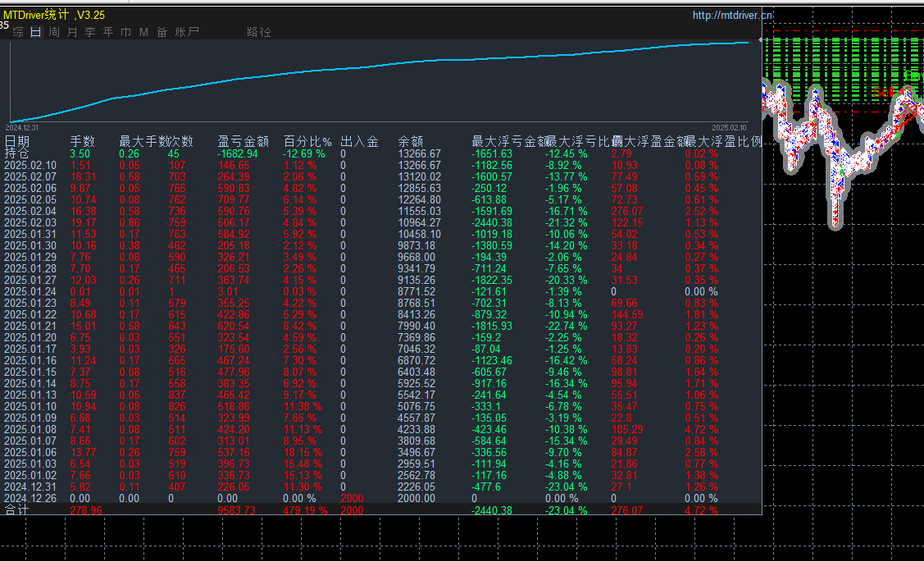Select the 日 daily statistics tab
The height and width of the screenshot is (562, 924).
click(x=36, y=32)
